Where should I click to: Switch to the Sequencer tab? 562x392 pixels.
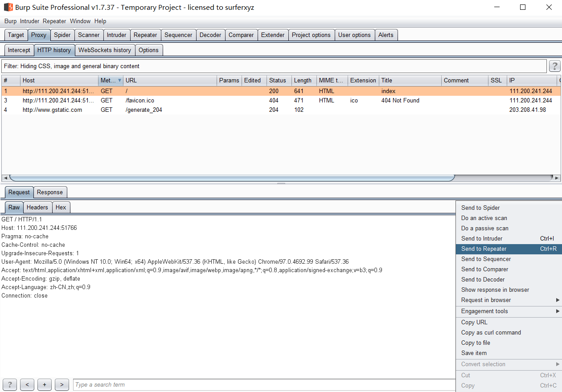(x=178, y=35)
